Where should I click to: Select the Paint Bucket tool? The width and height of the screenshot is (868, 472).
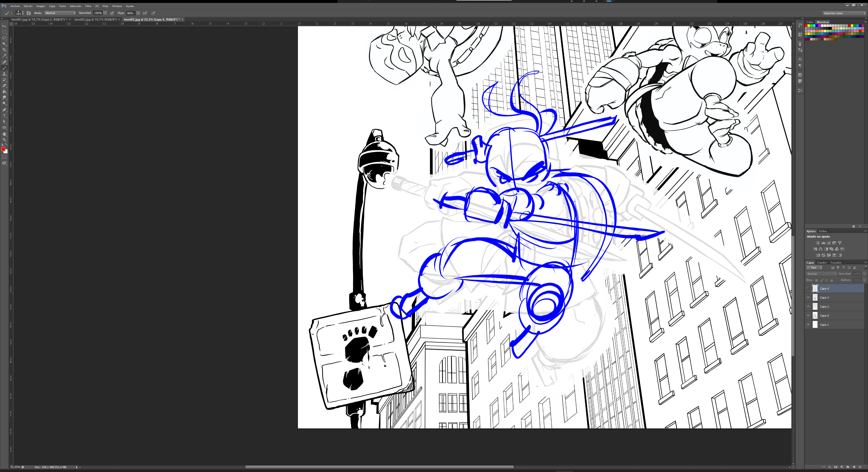click(4, 91)
